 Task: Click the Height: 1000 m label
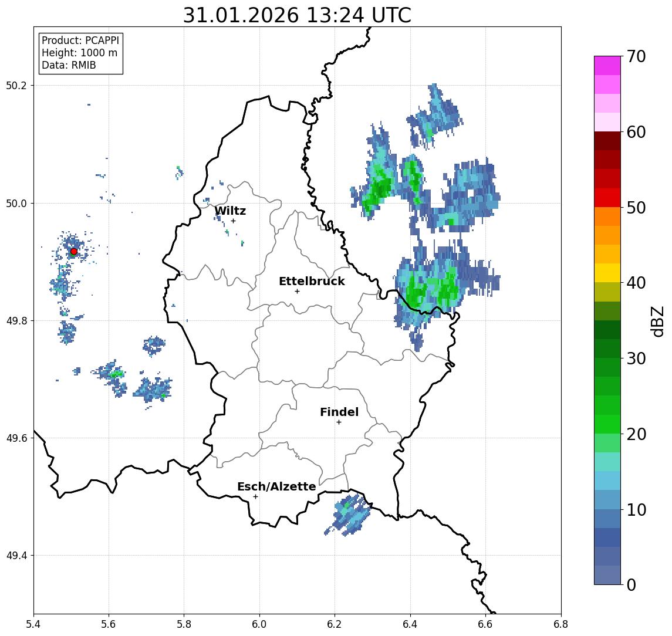pyautogui.click(x=79, y=53)
